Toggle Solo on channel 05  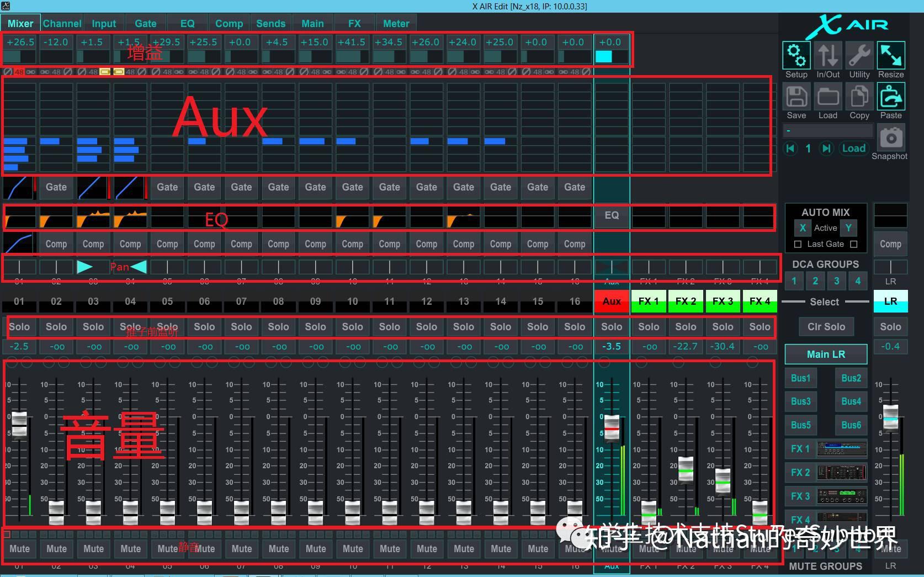coord(167,327)
